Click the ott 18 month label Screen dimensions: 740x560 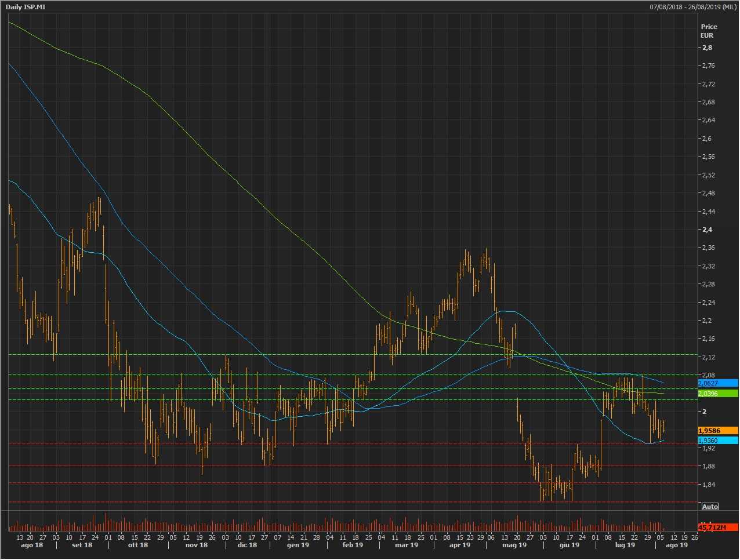(x=137, y=545)
